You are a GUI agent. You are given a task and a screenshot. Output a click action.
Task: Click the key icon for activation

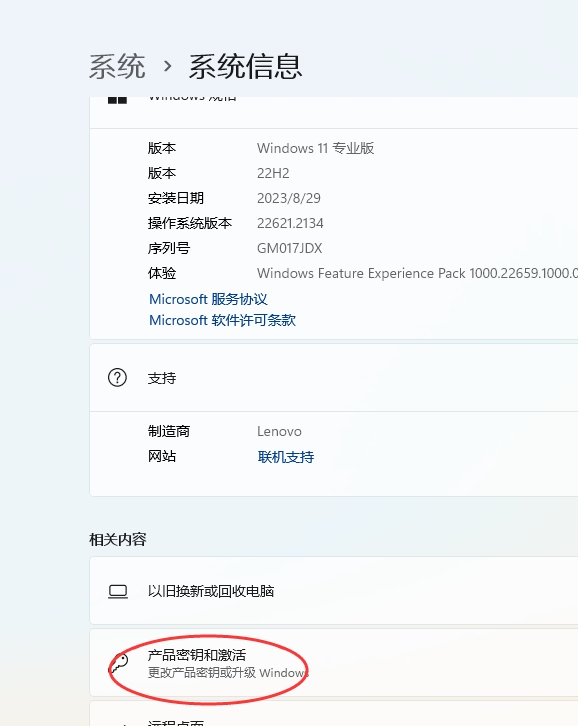(119, 664)
